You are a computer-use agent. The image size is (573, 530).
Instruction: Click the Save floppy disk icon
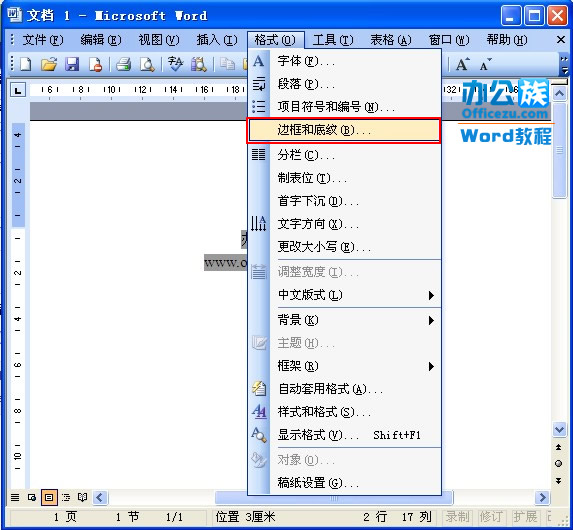pos(72,64)
